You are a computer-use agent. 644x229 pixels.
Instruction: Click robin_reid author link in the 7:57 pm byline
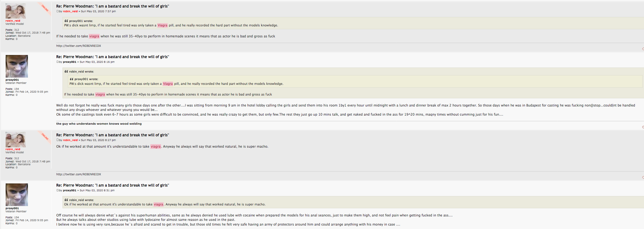click(70, 11)
